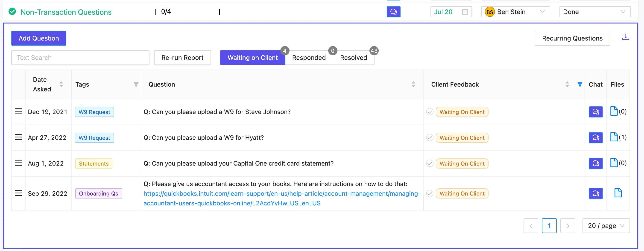Click the Add Question button

click(38, 38)
